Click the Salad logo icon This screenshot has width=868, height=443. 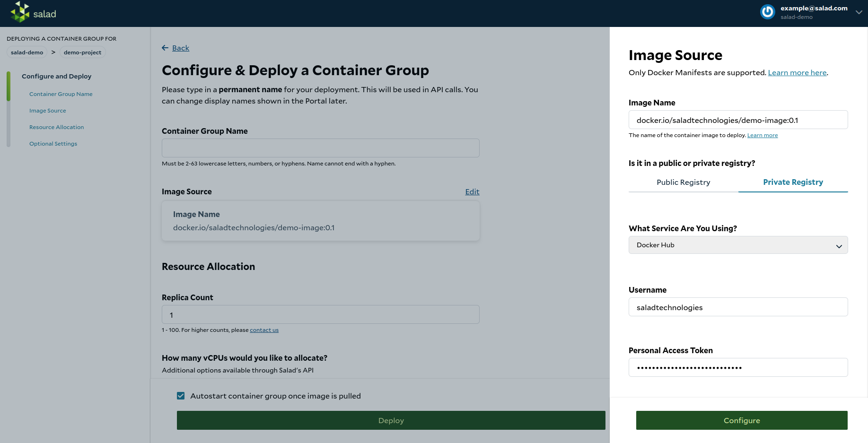click(20, 12)
